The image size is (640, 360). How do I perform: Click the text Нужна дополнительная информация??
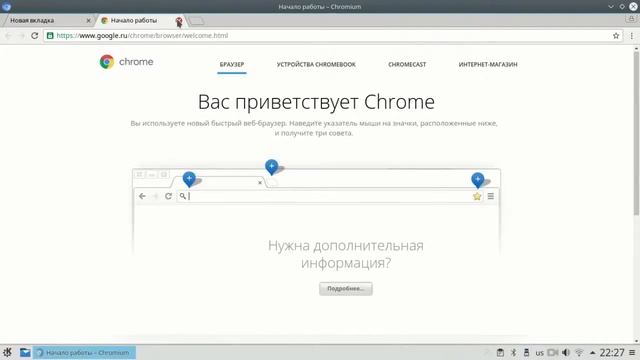pyautogui.click(x=346, y=254)
